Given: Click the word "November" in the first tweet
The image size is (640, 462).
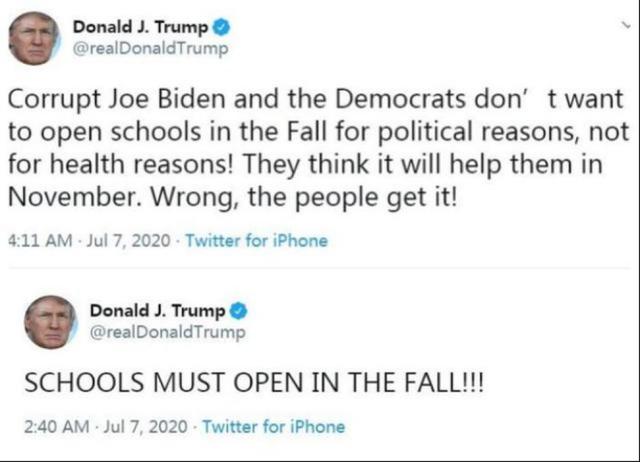Looking at the screenshot, I should (x=71, y=197).
